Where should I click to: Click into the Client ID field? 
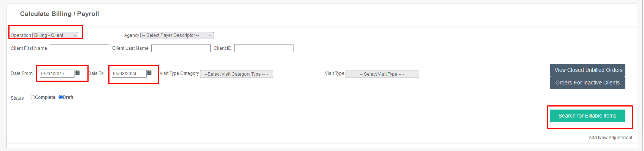pos(264,48)
